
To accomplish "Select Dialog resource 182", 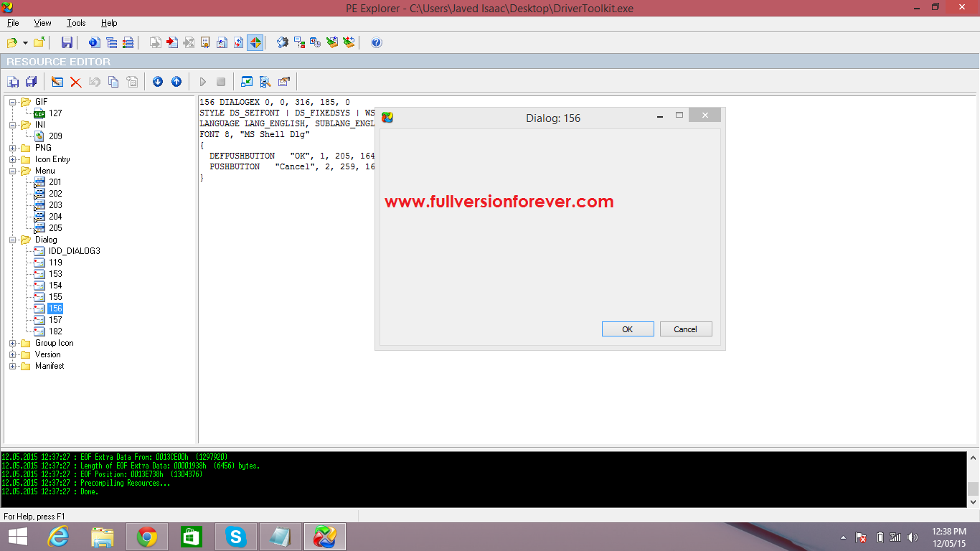I will tap(55, 331).
